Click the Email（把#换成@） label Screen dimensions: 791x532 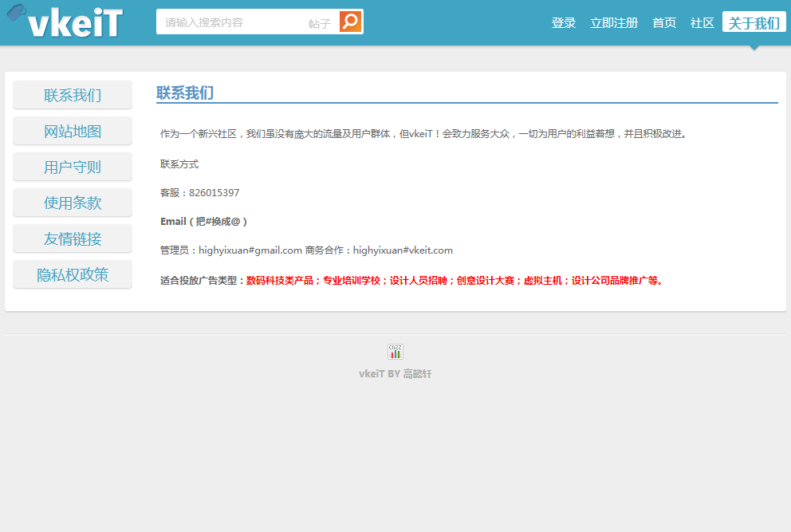coord(204,222)
